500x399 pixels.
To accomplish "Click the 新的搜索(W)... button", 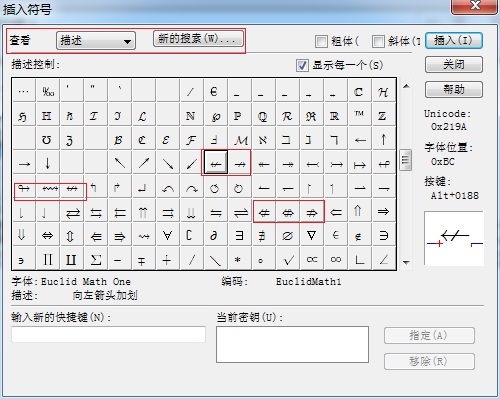I will pyautogui.click(x=198, y=39).
